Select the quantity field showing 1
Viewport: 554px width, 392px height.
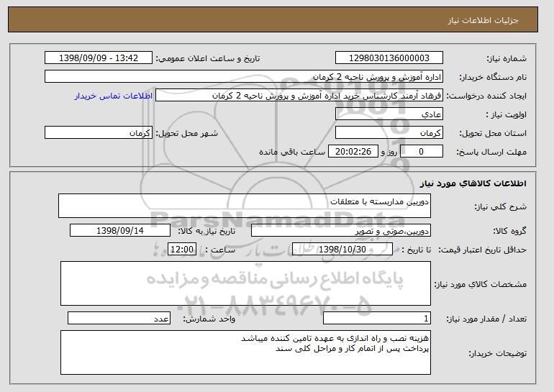377,318
